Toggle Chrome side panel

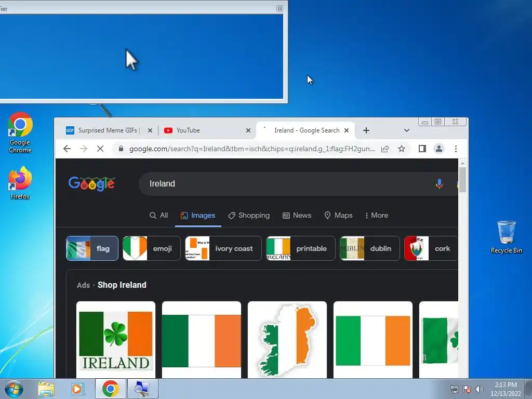[422, 149]
